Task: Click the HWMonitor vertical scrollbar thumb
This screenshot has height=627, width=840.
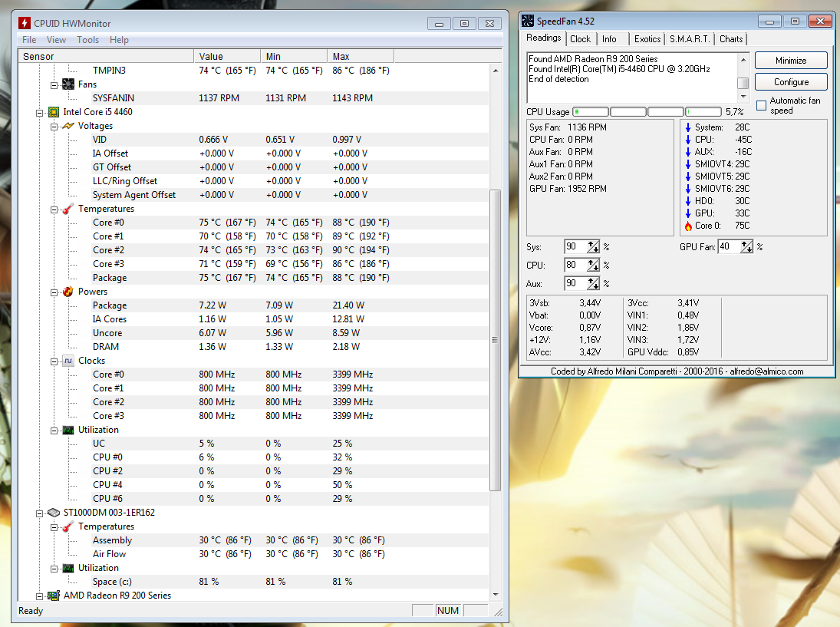Action: tap(495, 340)
